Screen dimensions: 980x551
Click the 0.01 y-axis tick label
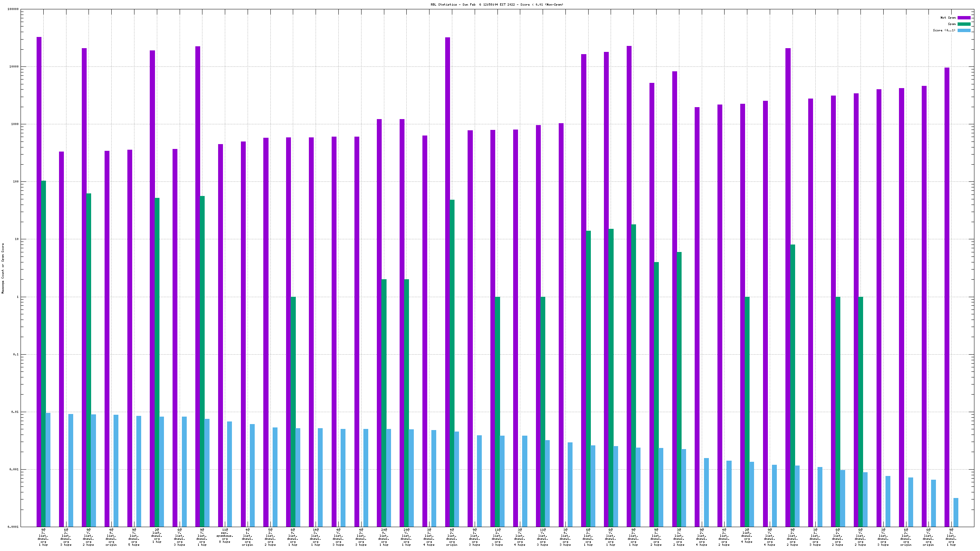15,412
